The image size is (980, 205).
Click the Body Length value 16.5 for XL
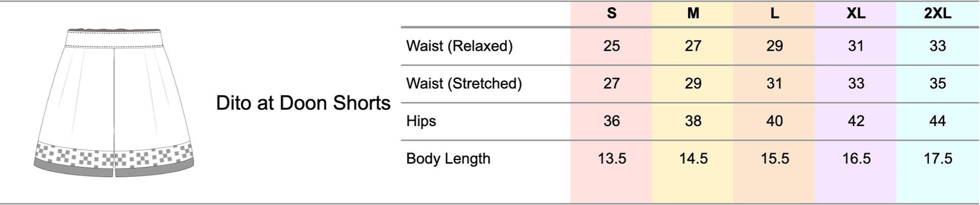(856, 159)
